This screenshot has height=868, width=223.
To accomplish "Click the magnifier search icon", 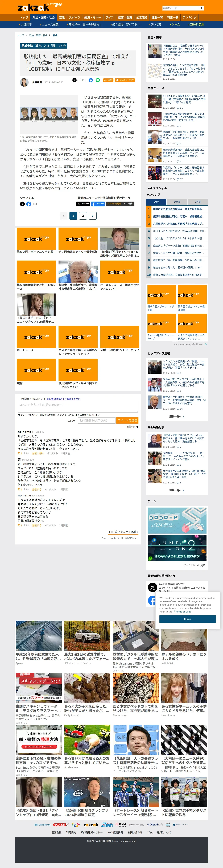I will coord(201,8).
